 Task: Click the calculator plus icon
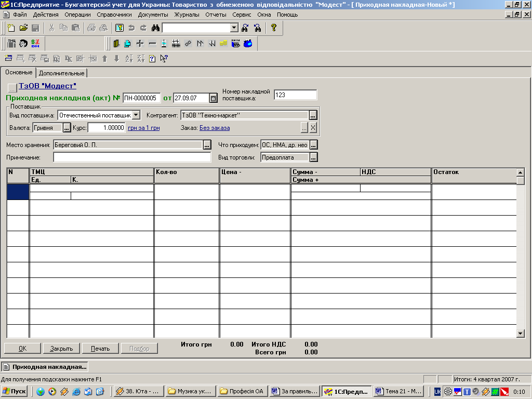pos(140,44)
